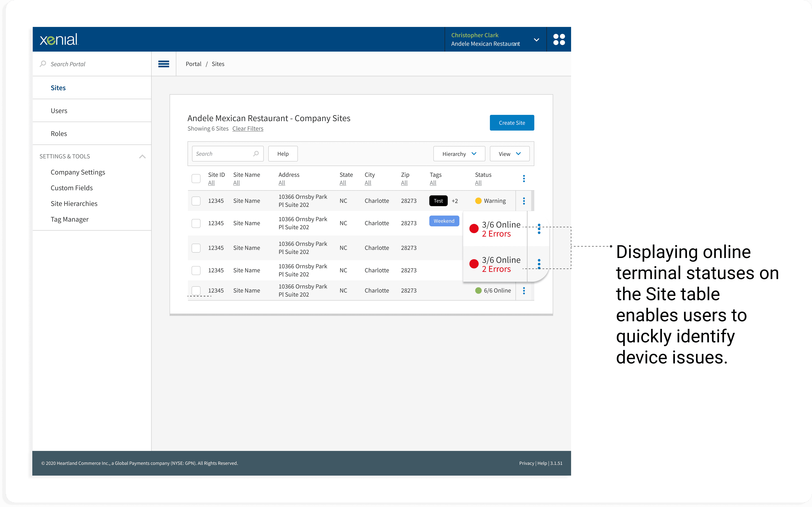This screenshot has height=507, width=812.
Task: Click the table search magnifier icon
Action: pos(256,154)
